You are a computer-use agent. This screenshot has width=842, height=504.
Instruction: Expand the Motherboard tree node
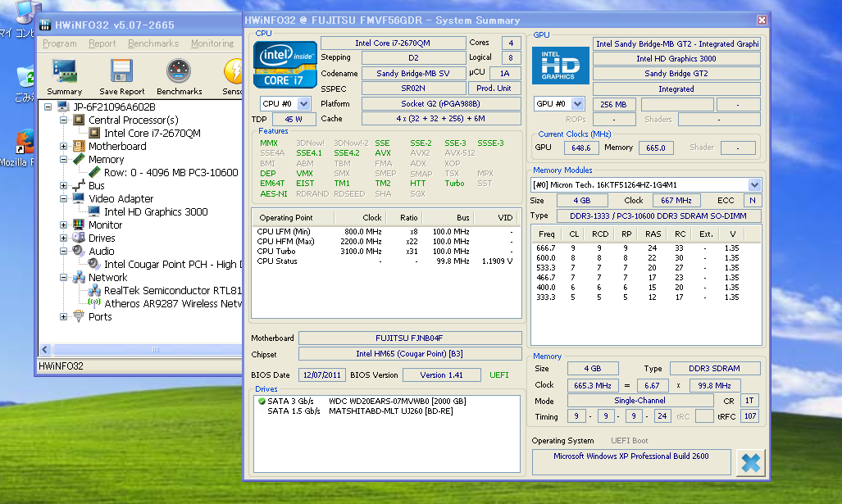(x=63, y=146)
